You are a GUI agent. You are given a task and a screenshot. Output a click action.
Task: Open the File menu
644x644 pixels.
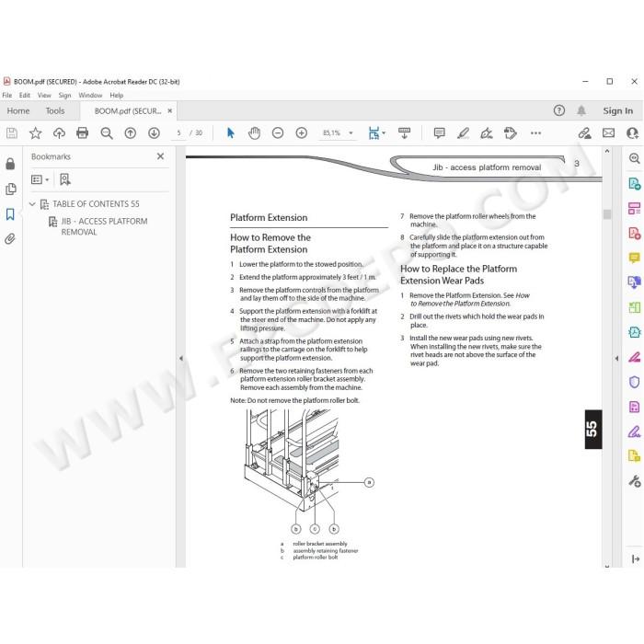coord(7,96)
